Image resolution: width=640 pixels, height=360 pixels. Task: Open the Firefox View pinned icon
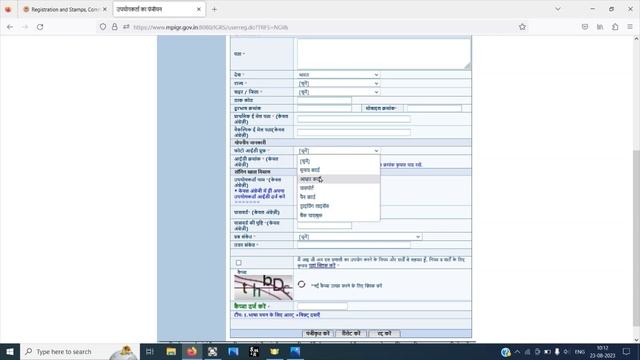[x=8, y=9]
